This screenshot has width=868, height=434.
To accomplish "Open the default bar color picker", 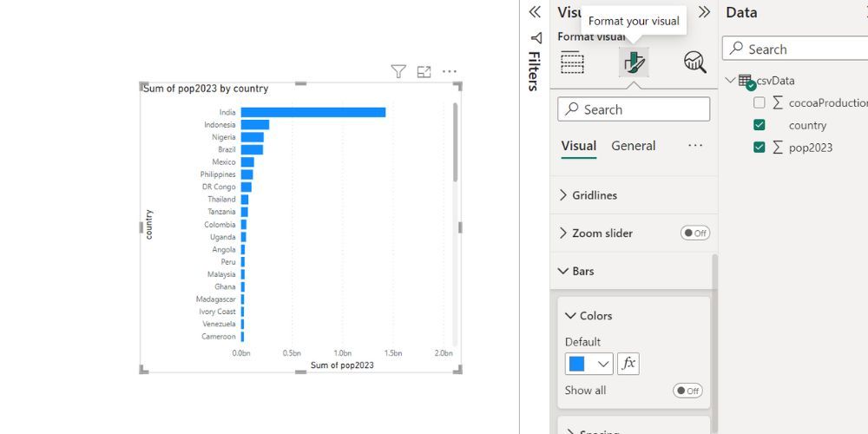I will (589, 364).
